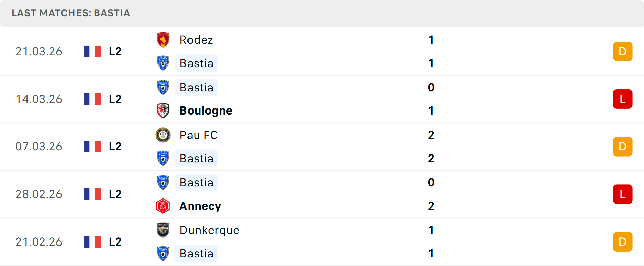Click the draw badge for Pau FC match
The height and width of the screenshot is (266, 644).
(623, 147)
